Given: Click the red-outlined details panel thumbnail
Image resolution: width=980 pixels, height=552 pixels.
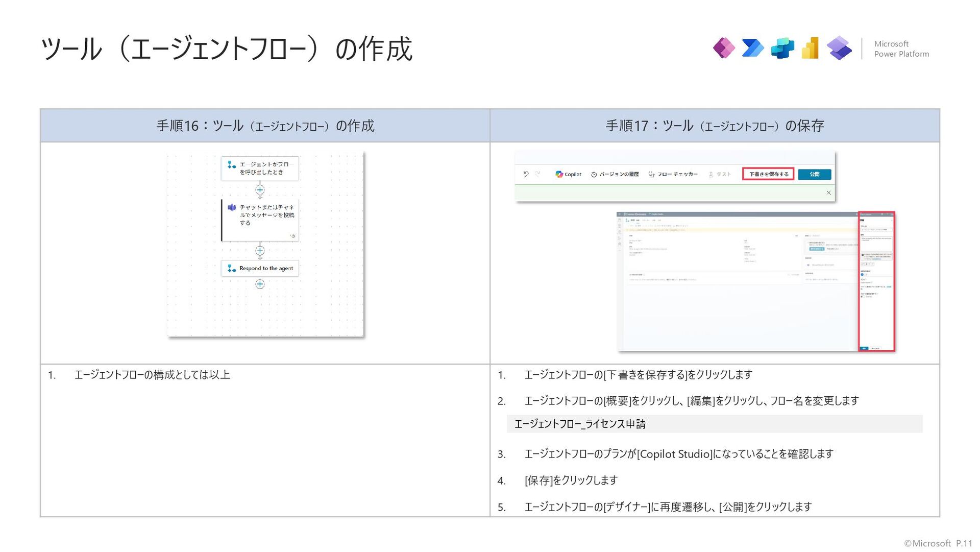Looking at the screenshot, I should coord(876,281).
